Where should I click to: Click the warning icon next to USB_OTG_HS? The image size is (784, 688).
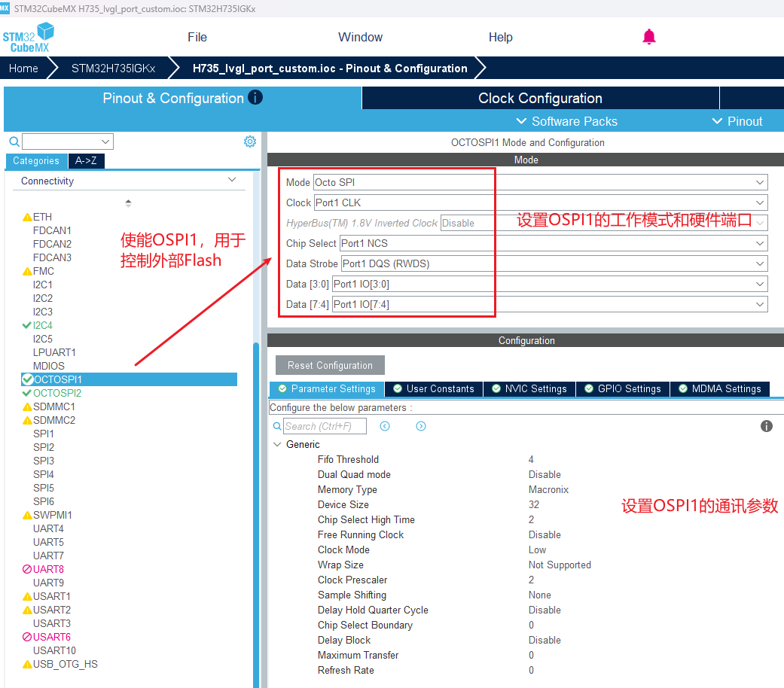pyautogui.click(x=27, y=665)
